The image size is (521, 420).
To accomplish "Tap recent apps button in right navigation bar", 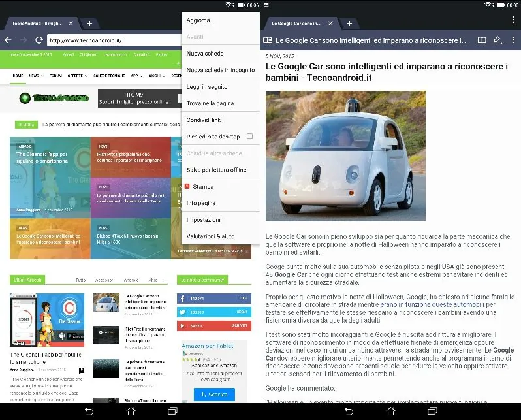I will pos(432,412).
